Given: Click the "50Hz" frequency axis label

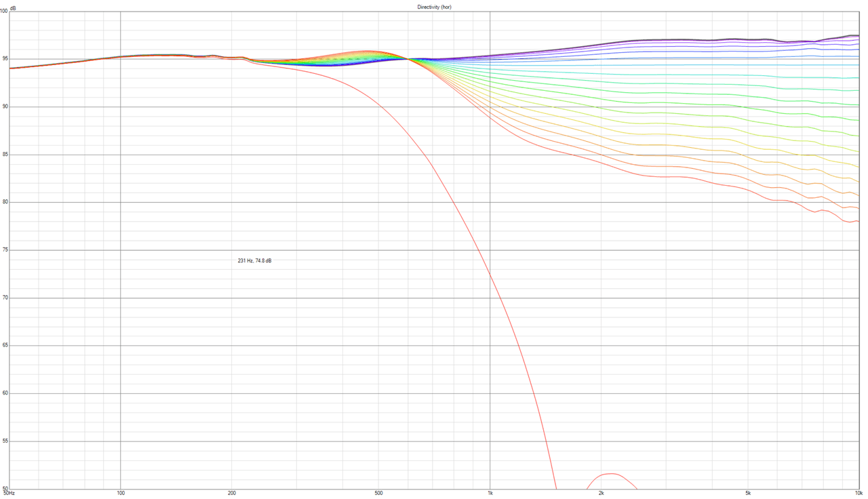Looking at the screenshot, I should tap(8, 494).
